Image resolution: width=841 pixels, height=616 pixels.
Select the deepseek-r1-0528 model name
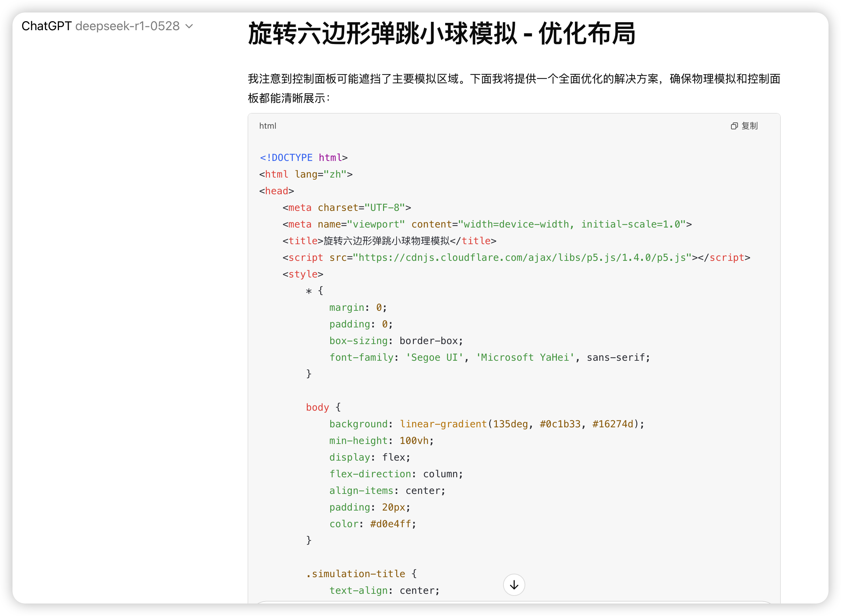point(128,26)
